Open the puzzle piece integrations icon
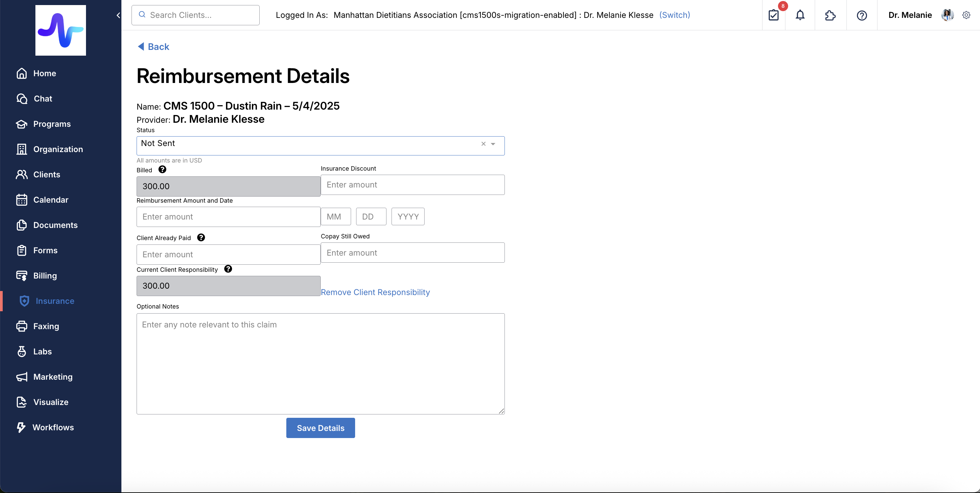The image size is (980, 493). click(x=830, y=15)
